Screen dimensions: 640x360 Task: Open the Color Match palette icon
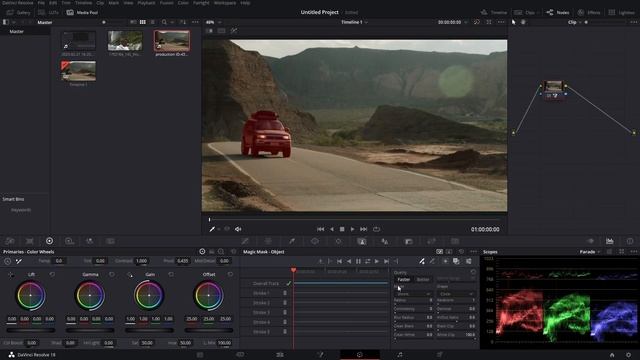pos(29,241)
